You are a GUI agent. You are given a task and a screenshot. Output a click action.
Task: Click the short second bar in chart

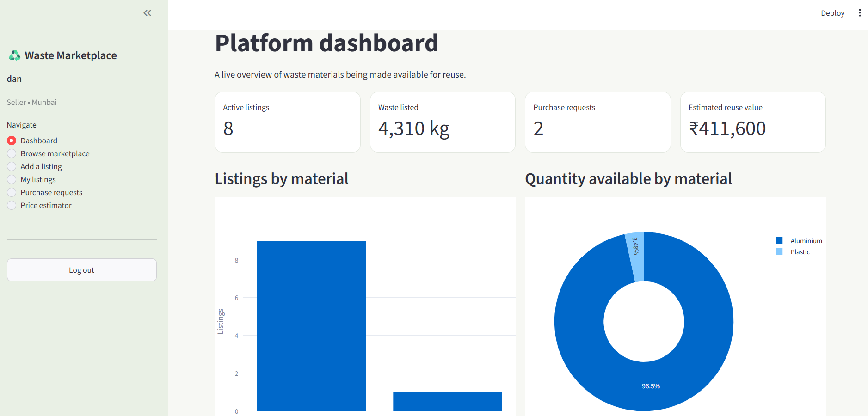click(448, 402)
